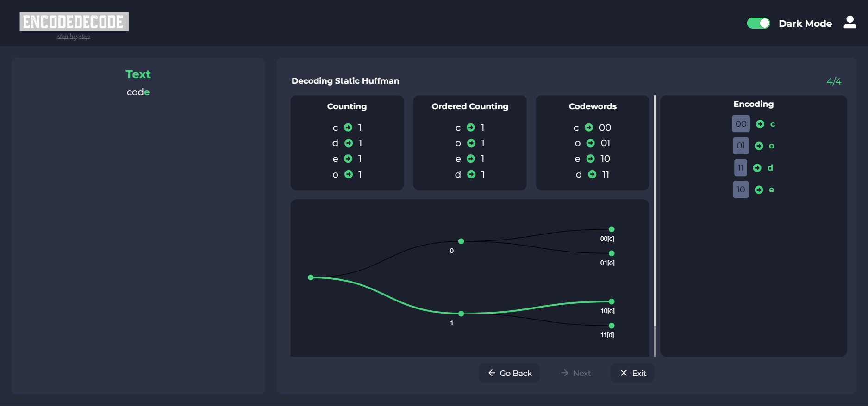
Task: Click the 00[c] leaf node in tree
Action: [x=612, y=229]
